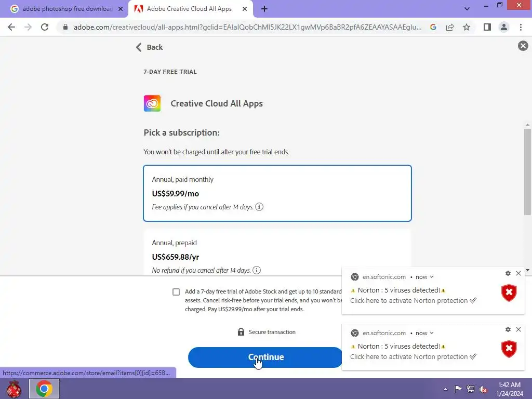
Task: Open the Start ornament button
Action: coord(14,389)
